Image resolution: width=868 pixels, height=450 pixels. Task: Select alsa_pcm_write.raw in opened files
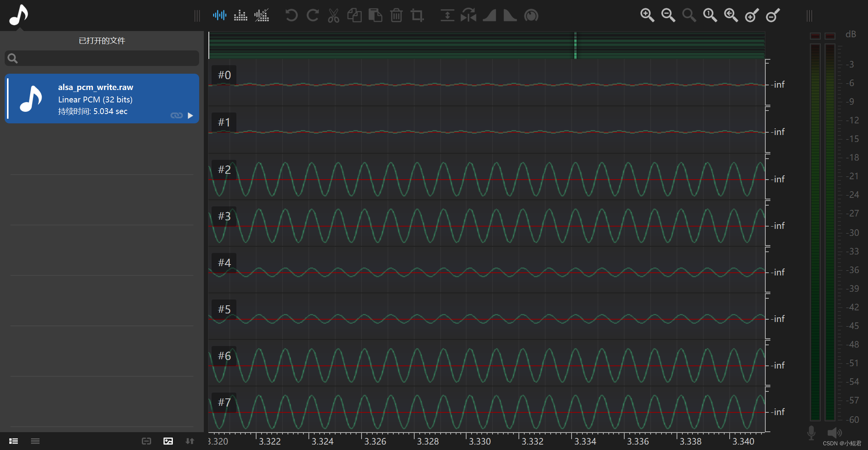pyautogui.click(x=102, y=99)
